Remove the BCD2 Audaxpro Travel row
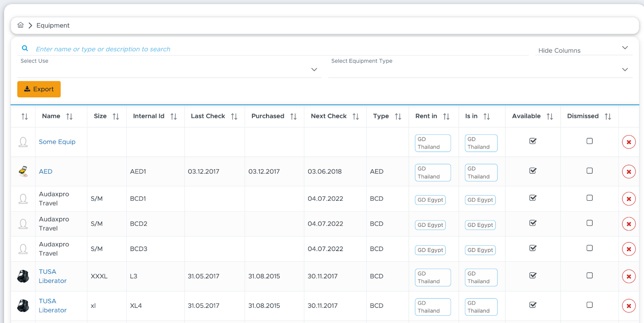644x323 pixels. pos(629,224)
